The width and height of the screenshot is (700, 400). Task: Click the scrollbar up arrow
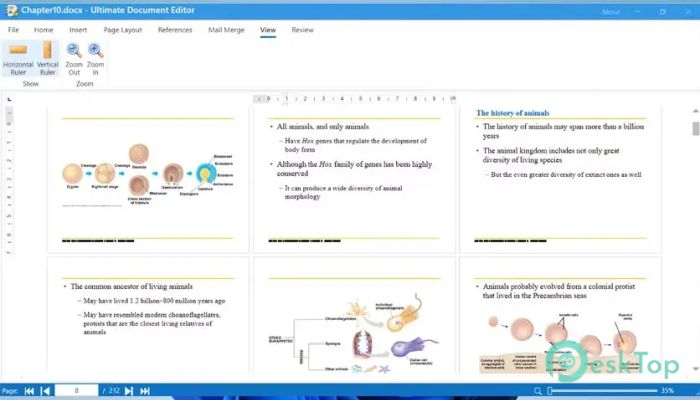696,111
